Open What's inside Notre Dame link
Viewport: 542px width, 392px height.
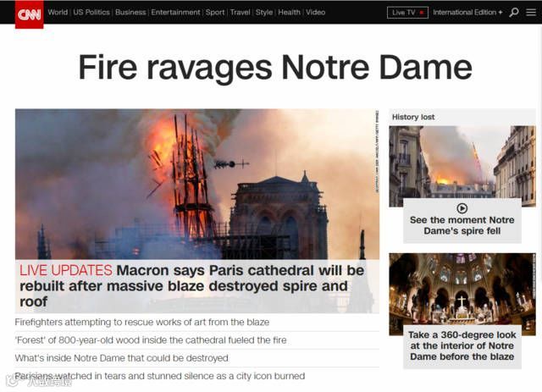(x=122, y=358)
